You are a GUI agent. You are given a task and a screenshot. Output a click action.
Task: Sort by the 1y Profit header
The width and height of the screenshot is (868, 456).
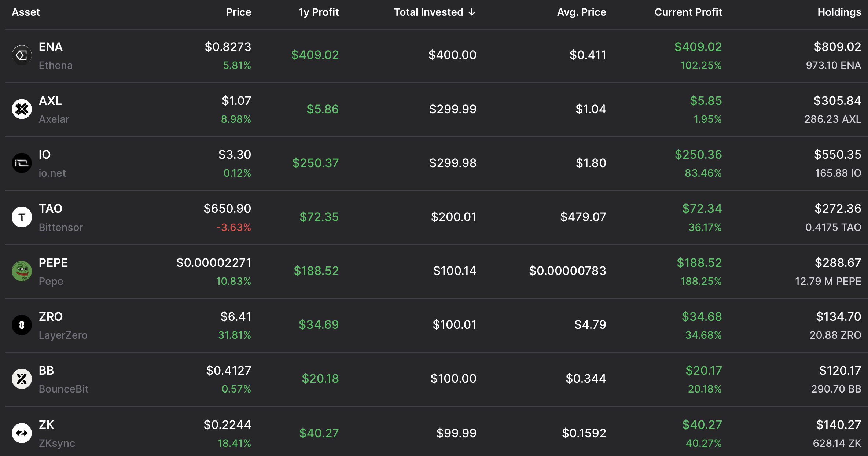[x=319, y=12]
